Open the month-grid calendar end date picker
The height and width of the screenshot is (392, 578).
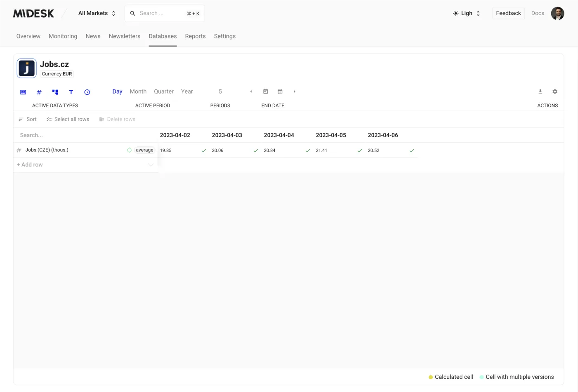point(280,92)
